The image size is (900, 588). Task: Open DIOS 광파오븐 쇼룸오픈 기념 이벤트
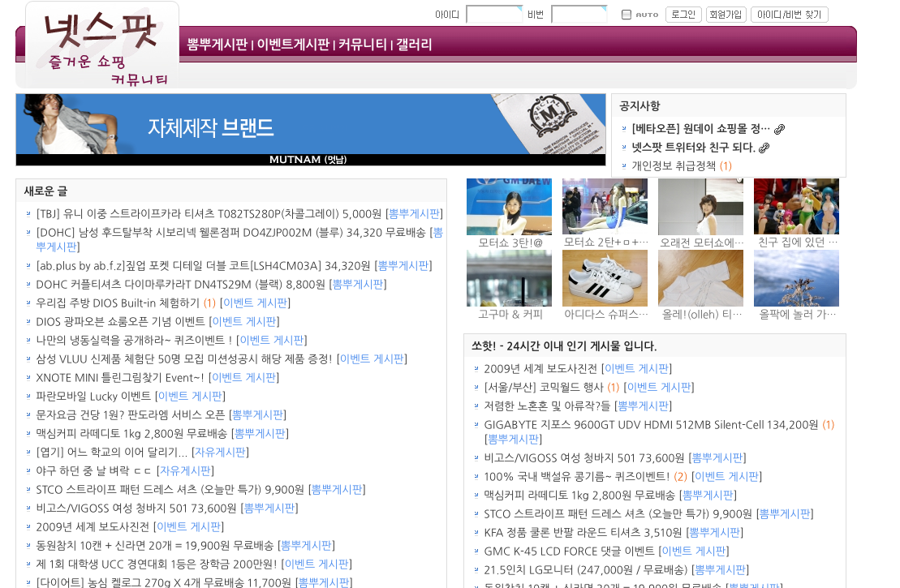click(120, 322)
